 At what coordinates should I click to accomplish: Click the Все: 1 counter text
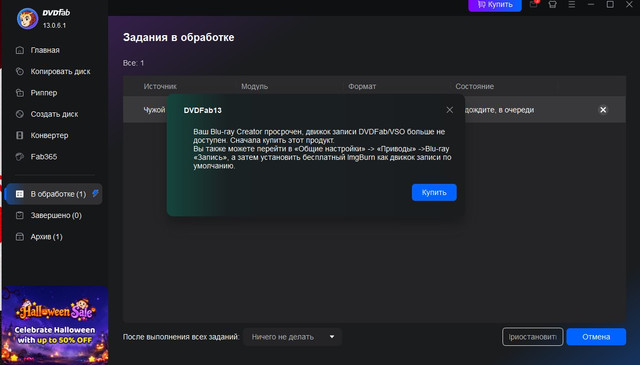(x=133, y=63)
